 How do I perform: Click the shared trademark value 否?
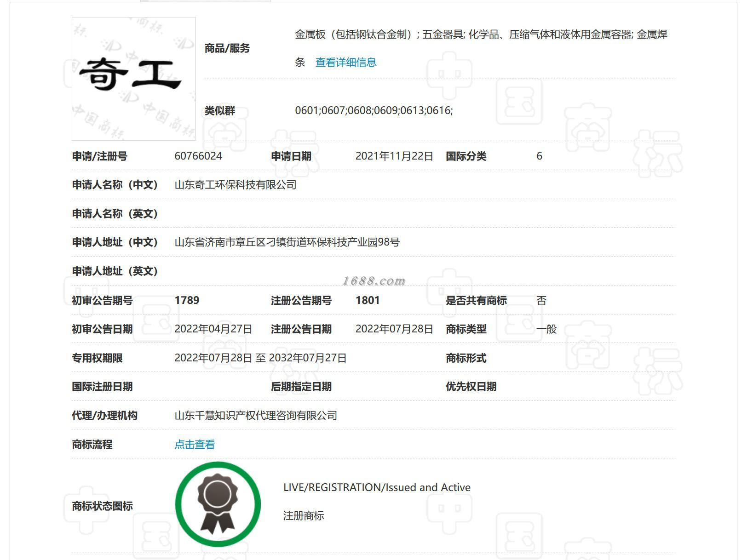541,301
